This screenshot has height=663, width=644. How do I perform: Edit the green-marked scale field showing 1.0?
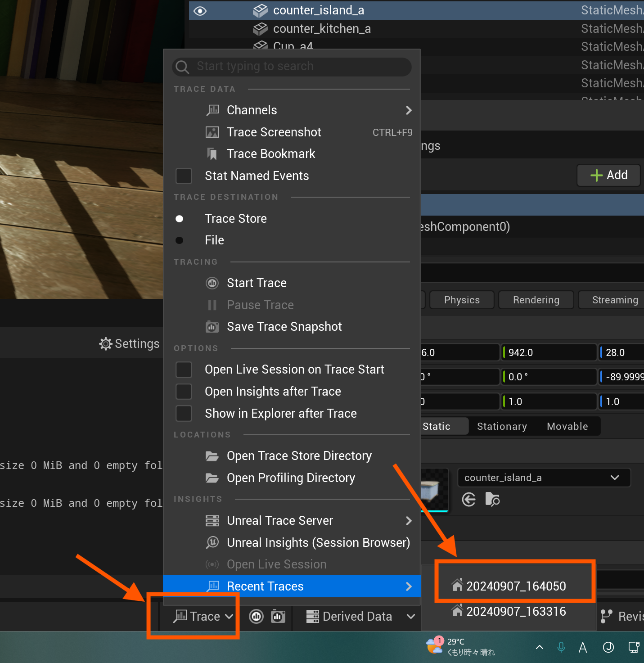pos(549,401)
